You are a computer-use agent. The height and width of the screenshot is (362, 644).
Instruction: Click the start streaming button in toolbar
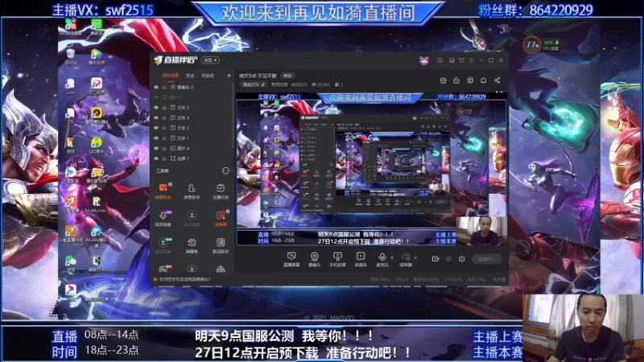coord(487,259)
